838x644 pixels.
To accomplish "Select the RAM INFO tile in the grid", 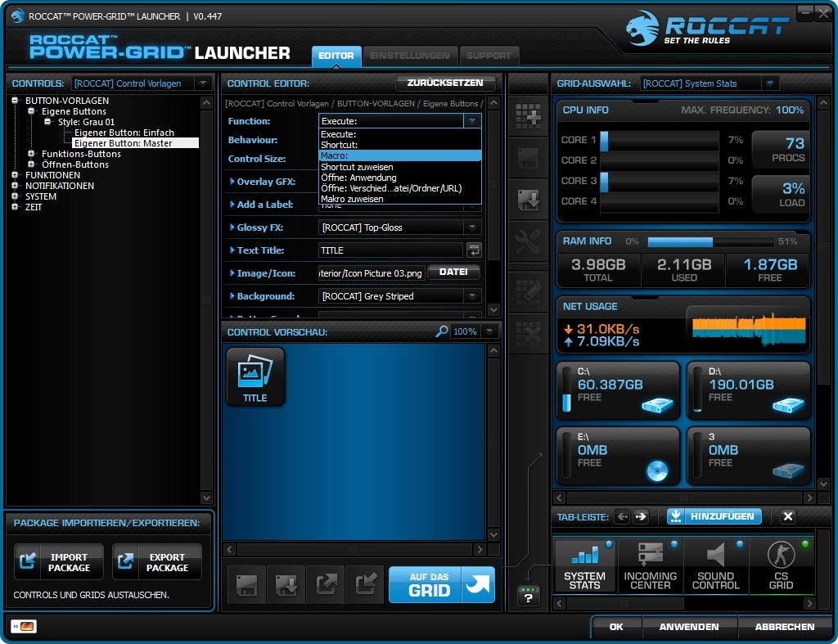I will click(683, 260).
